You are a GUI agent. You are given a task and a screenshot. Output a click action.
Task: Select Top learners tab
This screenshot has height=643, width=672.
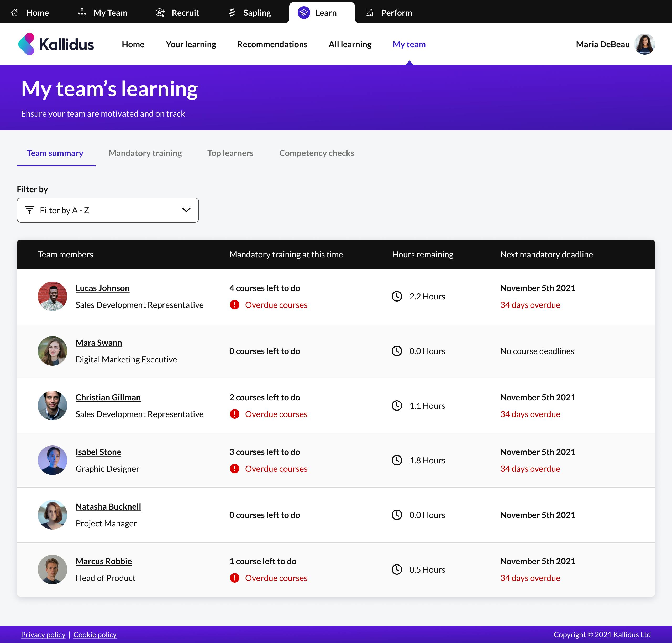230,153
